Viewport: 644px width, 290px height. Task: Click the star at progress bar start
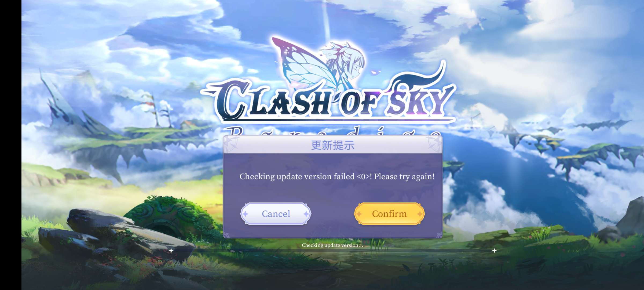click(171, 251)
